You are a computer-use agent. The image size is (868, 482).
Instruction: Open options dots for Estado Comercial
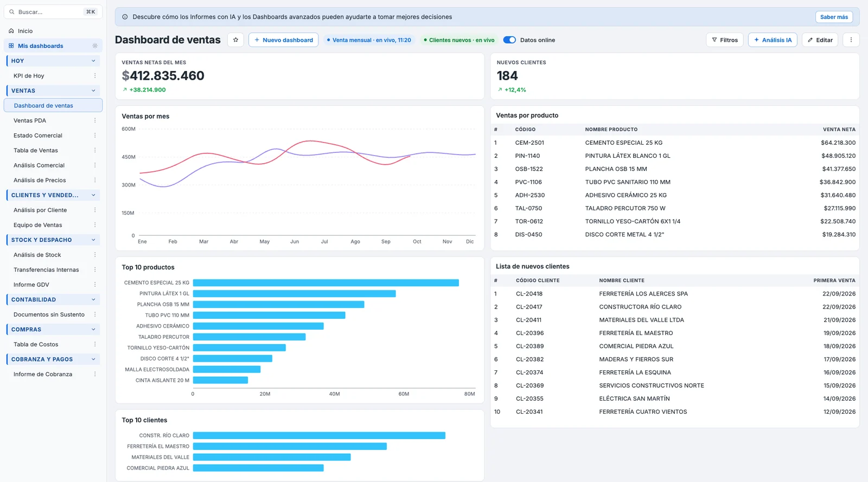[95, 136]
